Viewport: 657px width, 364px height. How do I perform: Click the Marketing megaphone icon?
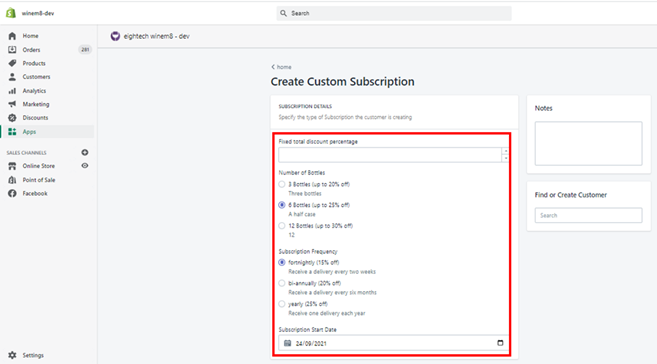tap(12, 104)
